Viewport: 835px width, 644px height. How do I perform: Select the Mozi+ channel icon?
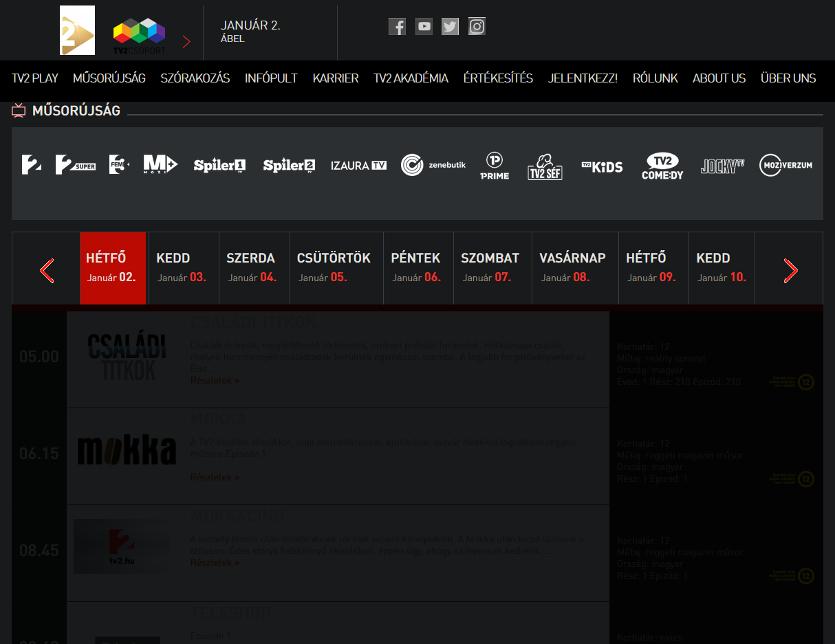(x=160, y=164)
